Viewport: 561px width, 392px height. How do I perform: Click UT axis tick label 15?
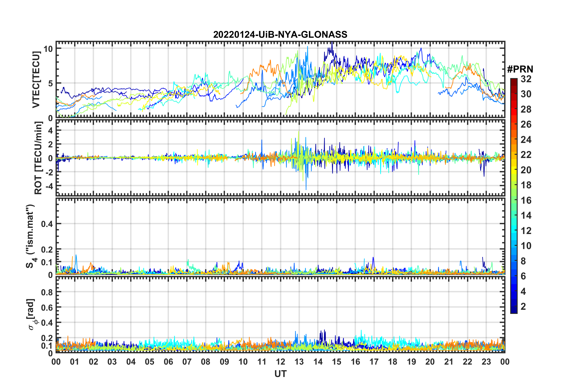[337, 362]
